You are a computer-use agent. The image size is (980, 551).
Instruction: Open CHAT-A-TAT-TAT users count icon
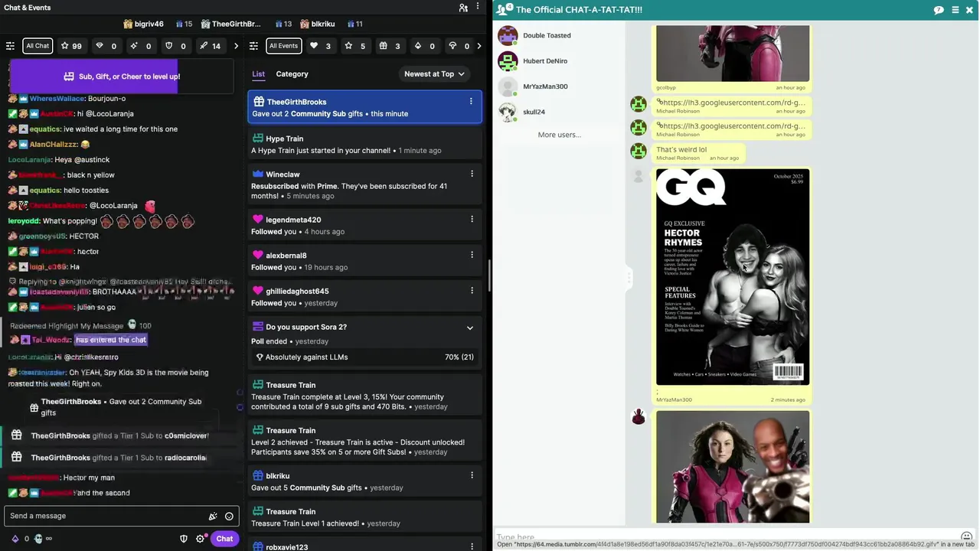coord(504,9)
